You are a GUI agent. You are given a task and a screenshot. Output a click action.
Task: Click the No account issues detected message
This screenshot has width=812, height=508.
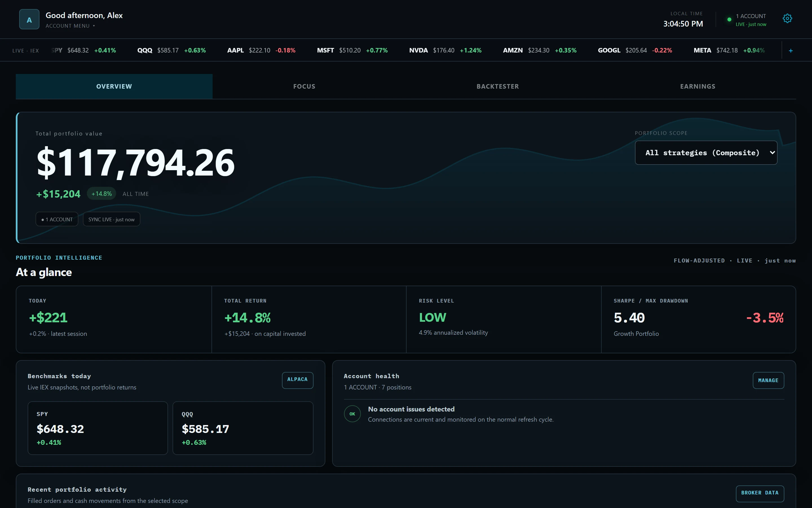[411, 409]
